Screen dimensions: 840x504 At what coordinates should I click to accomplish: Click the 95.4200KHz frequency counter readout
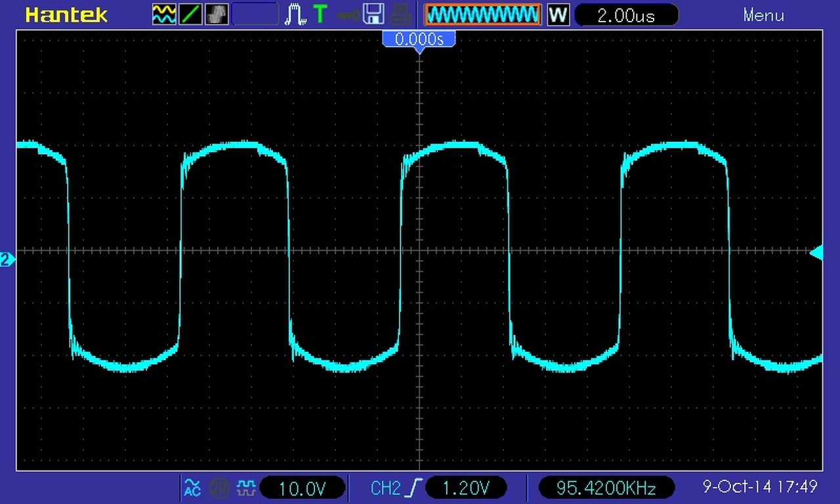pos(606,488)
